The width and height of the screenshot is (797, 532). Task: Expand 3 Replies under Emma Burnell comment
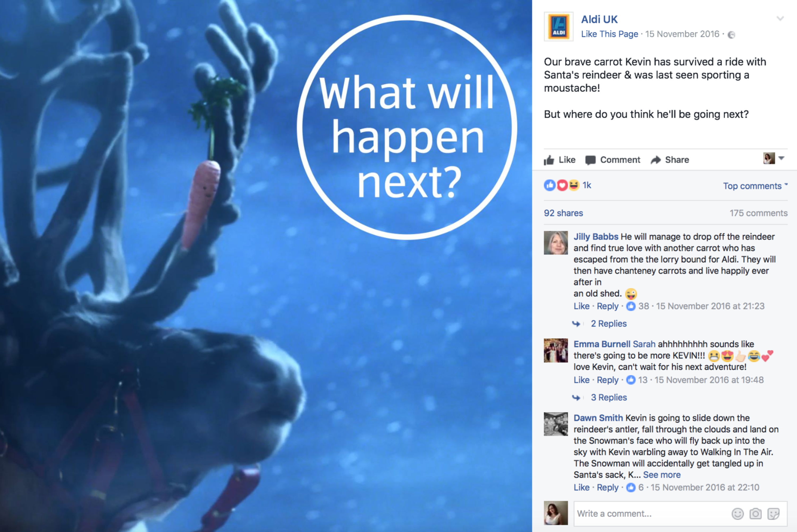click(609, 397)
